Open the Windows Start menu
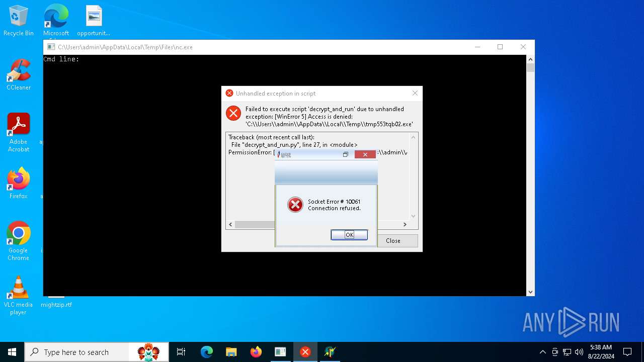 click(x=12, y=352)
